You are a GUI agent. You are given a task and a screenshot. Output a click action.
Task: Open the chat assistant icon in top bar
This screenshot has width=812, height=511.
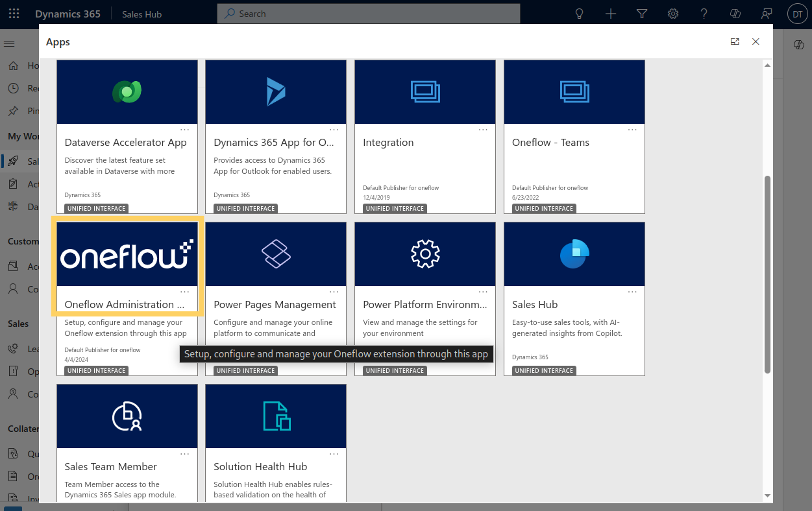(767, 14)
